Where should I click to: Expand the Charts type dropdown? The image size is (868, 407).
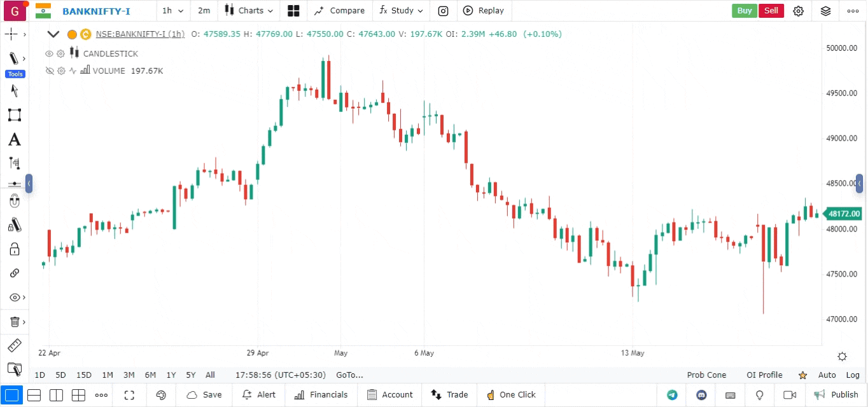pos(249,11)
